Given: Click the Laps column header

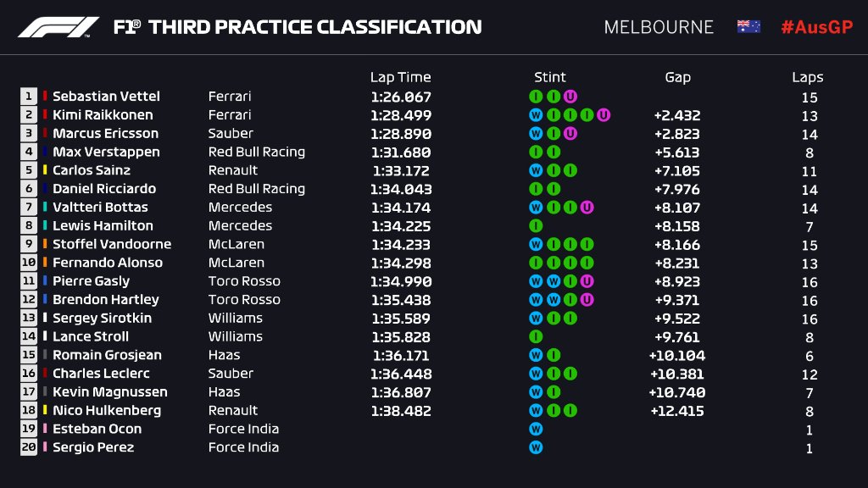Looking at the screenshot, I should [807, 77].
